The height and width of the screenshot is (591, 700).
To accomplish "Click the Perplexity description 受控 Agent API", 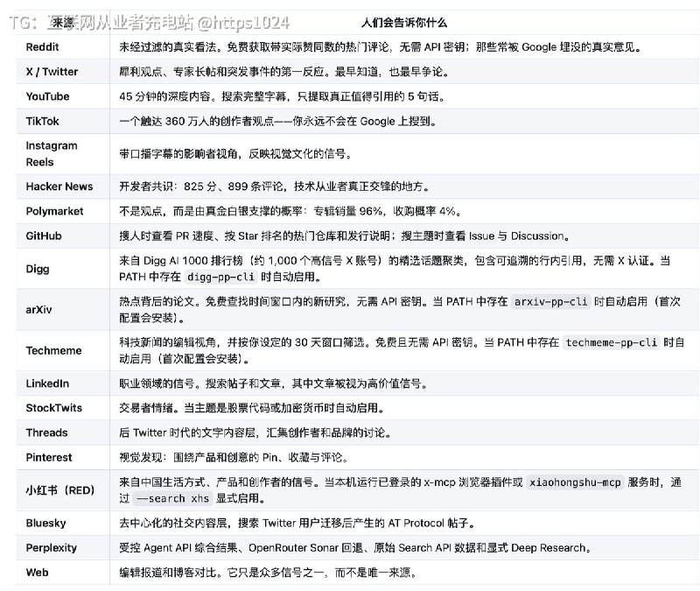I will (x=355, y=548).
